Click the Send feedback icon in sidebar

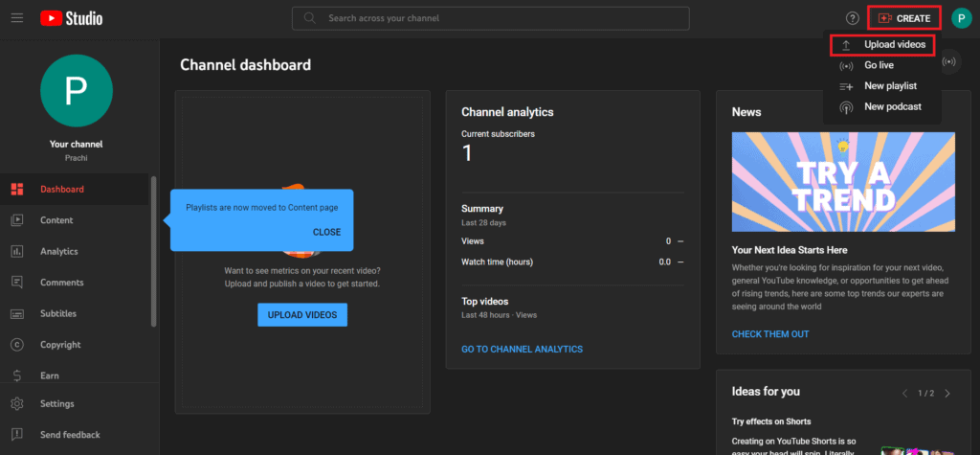pos(17,434)
